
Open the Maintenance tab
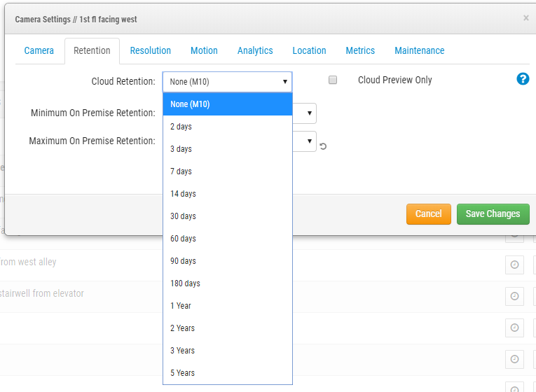(419, 50)
